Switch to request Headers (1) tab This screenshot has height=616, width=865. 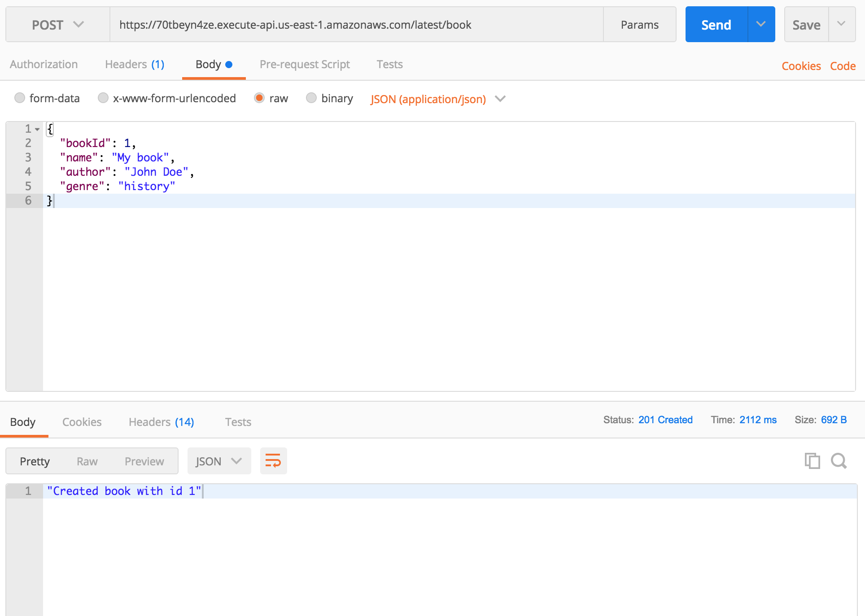pos(135,65)
